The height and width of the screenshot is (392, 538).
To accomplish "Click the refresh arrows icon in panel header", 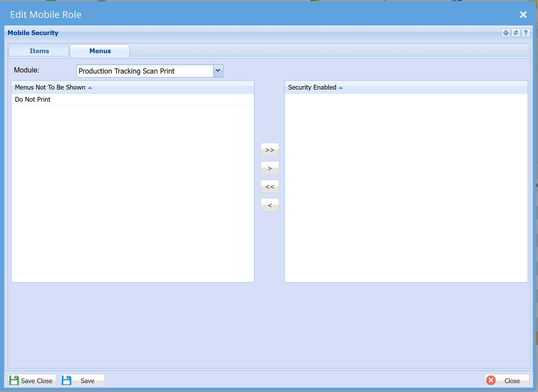I will click(516, 33).
